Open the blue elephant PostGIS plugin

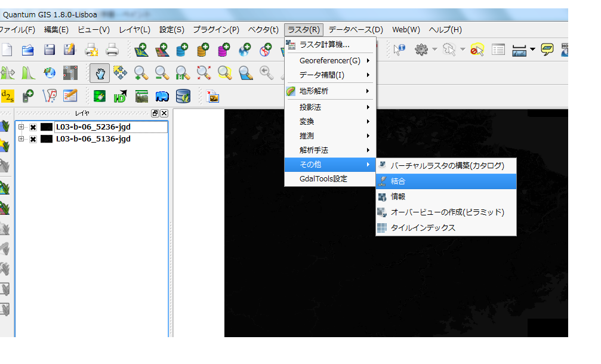pyautogui.click(x=162, y=96)
